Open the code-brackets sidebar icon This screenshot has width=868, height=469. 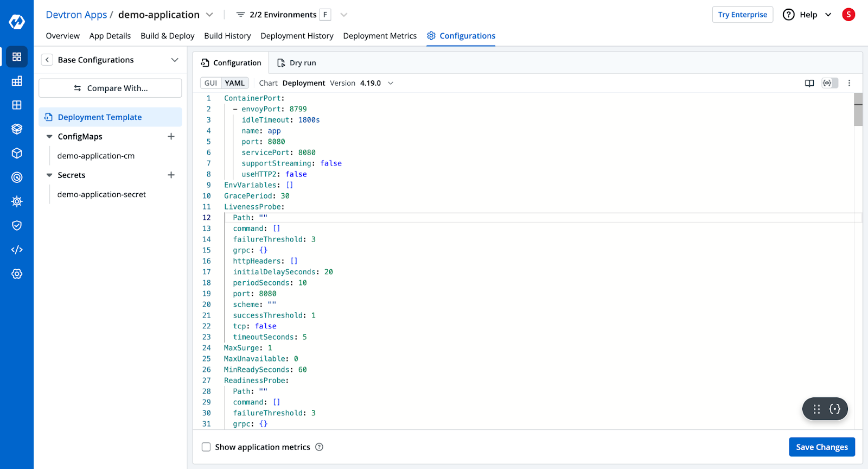[x=17, y=250]
